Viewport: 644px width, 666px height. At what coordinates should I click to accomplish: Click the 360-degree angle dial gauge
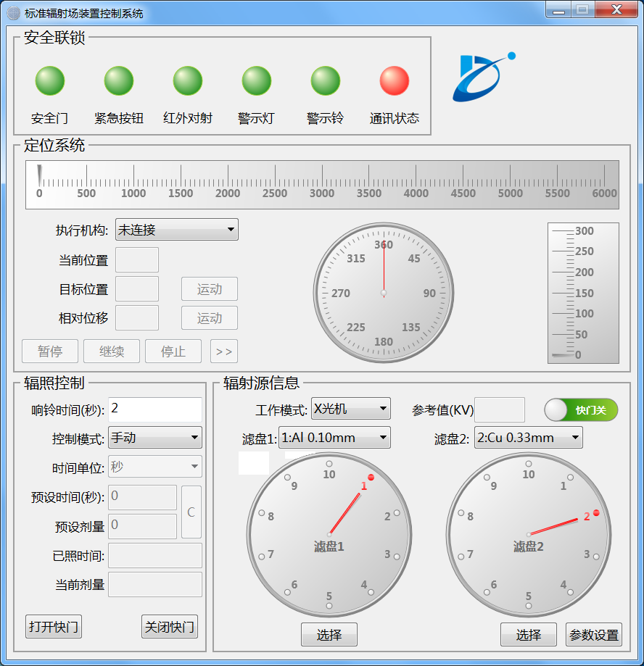pos(384,293)
